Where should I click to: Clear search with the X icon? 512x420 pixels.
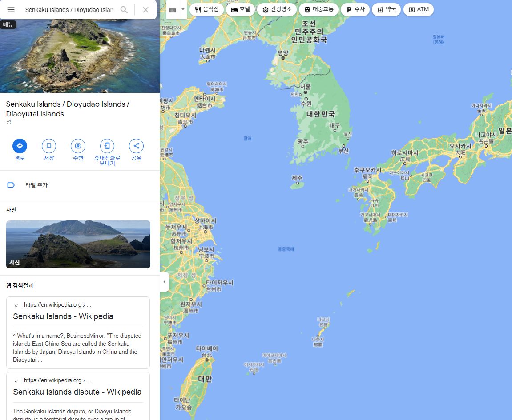point(145,10)
